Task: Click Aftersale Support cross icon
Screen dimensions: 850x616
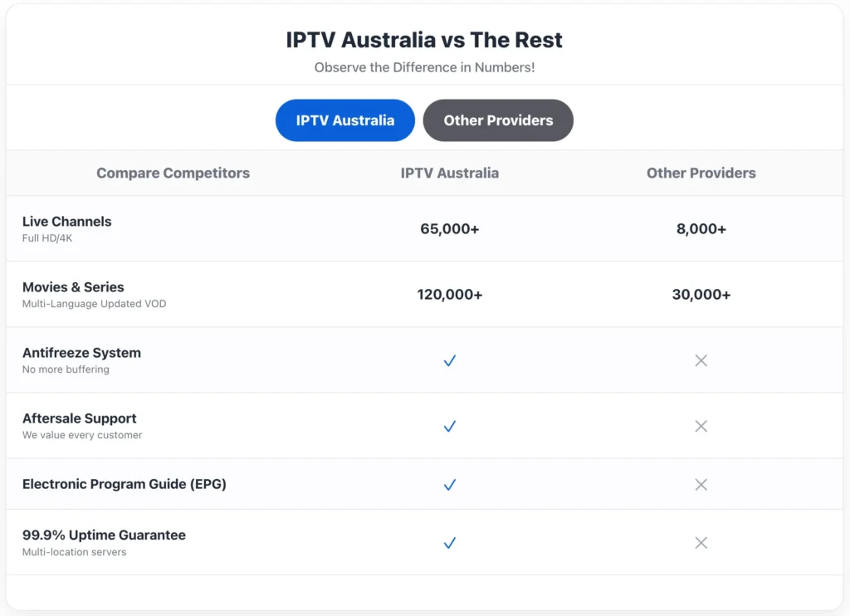Action: [x=701, y=426]
